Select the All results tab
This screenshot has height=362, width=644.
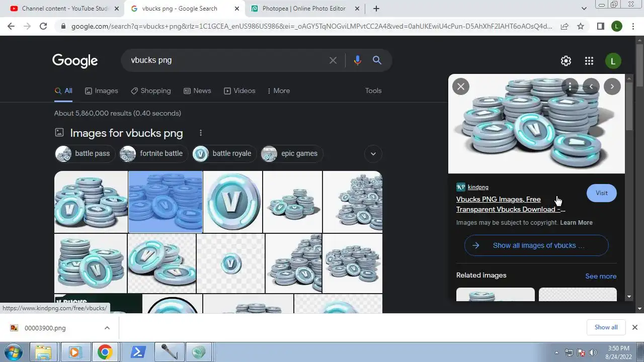click(x=63, y=91)
